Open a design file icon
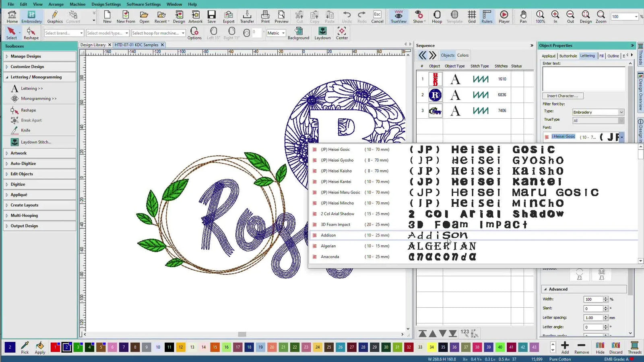Screen dimensions: 644x362 [x=144, y=17]
